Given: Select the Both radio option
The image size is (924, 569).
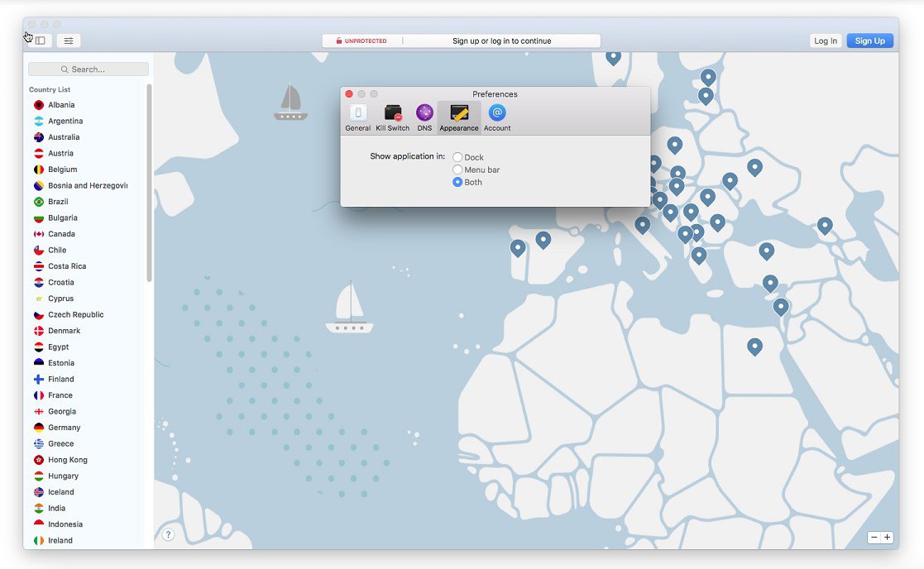Looking at the screenshot, I should tap(457, 183).
